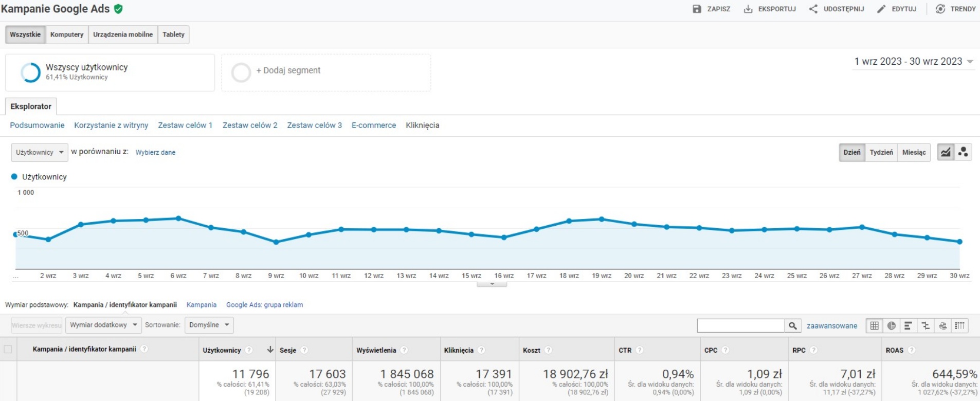Select the performance bar view icon

coord(908,325)
